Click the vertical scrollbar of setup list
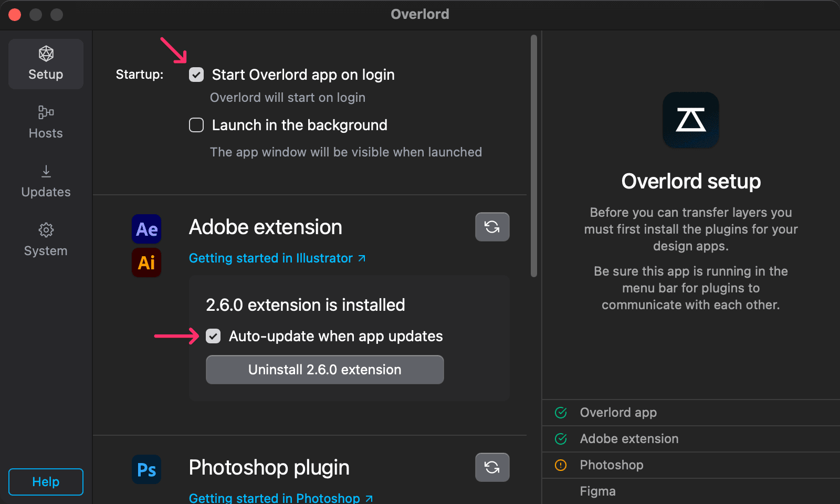Screen dimensions: 840x504 (534, 156)
